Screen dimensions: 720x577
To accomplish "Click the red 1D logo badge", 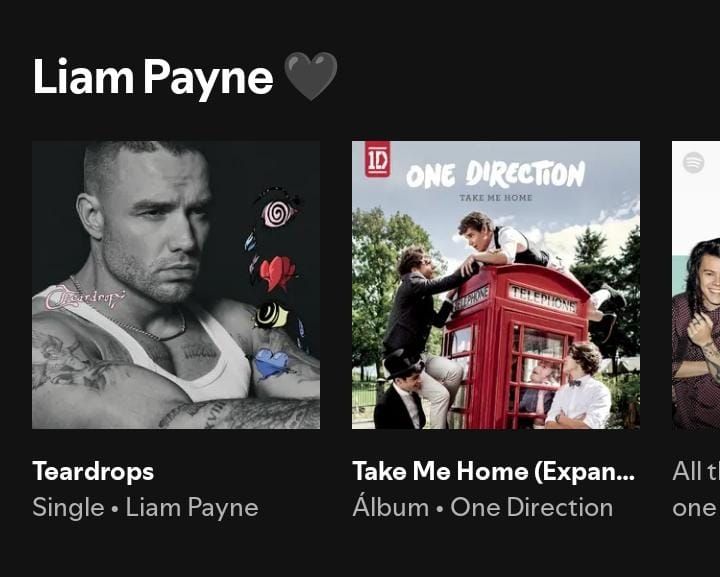I will [377, 159].
